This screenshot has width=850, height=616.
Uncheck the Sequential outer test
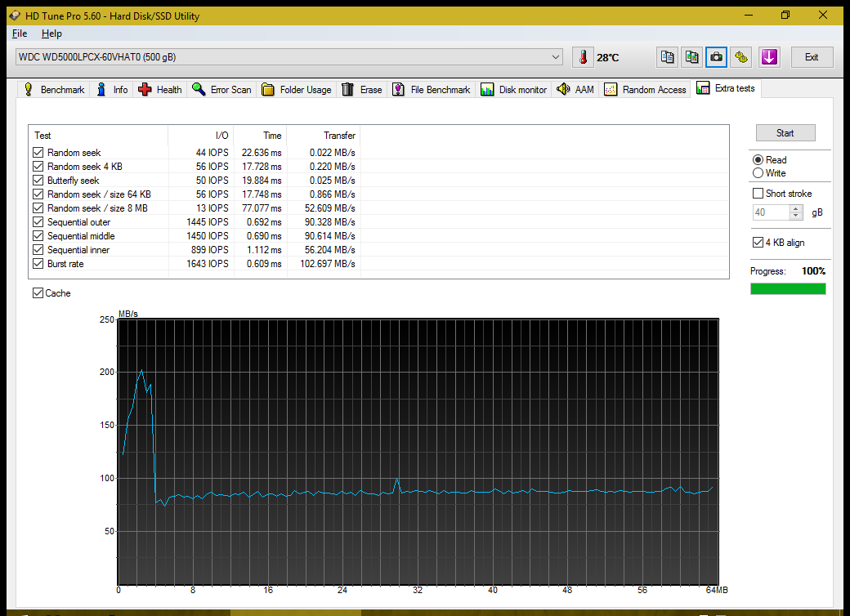pyautogui.click(x=38, y=222)
